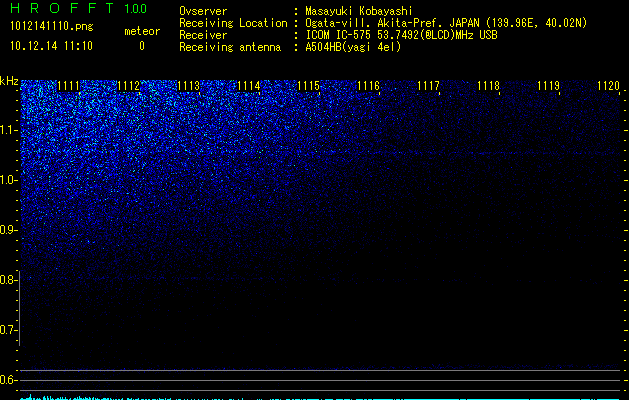
Task: Click the 0.8 frequency axis label
Action: (x=8, y=280)
